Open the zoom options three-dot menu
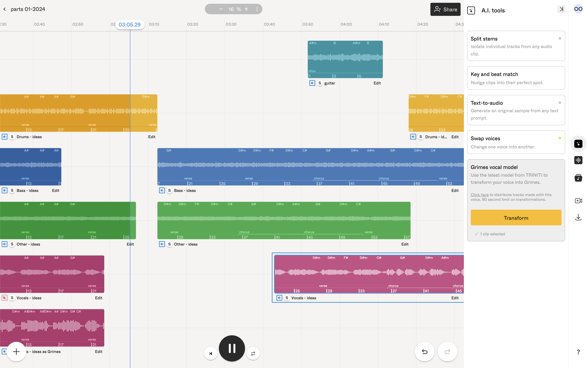Screen dimensions: 588x368 click(257, 9)
